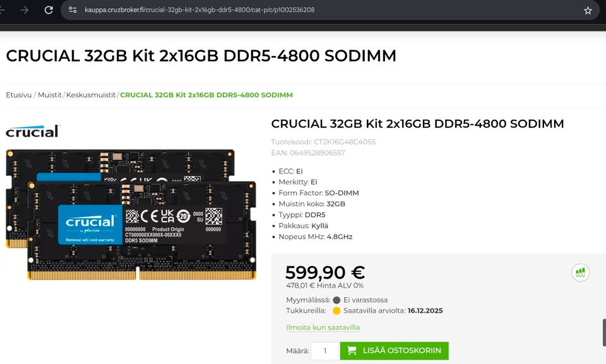Screen dimensions: 606x364
Task: Go to the Muistit breadcrumb category
Action: point(49,95)
